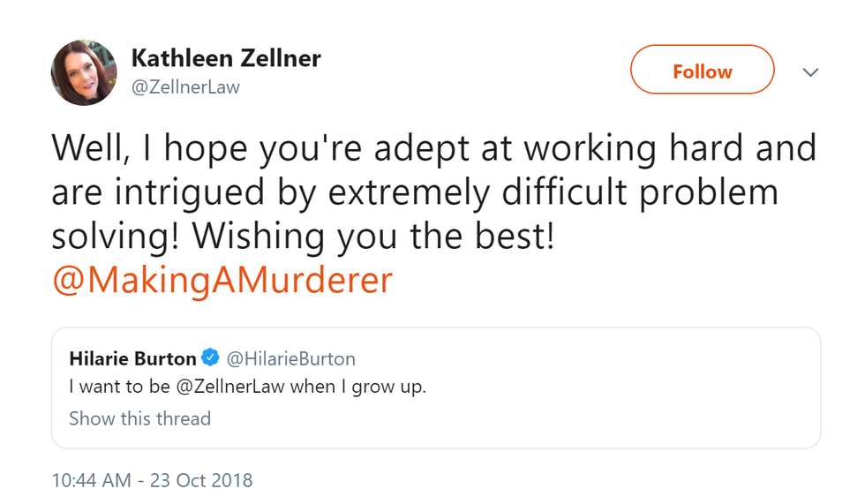
Task: Expand the tweet options chevron beside Follow
Action: (810, 72)
